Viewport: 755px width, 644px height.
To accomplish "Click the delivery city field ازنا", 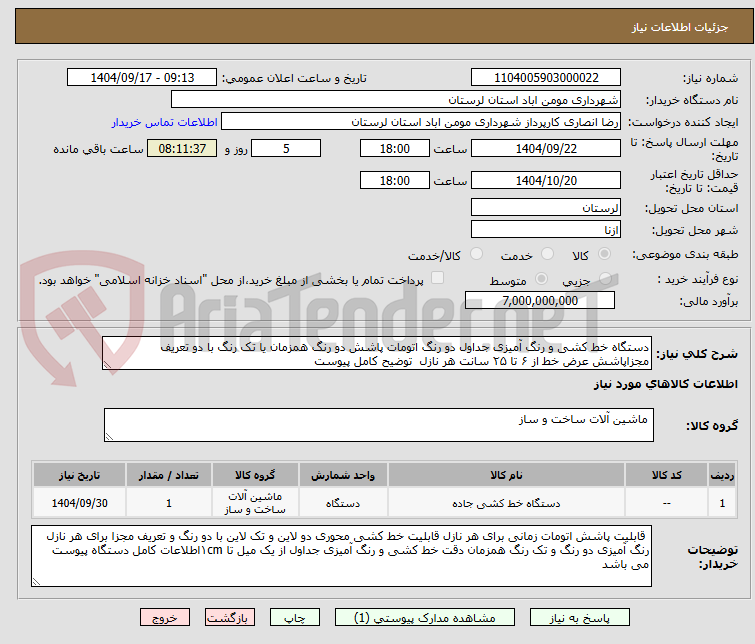I will point(546,229).
